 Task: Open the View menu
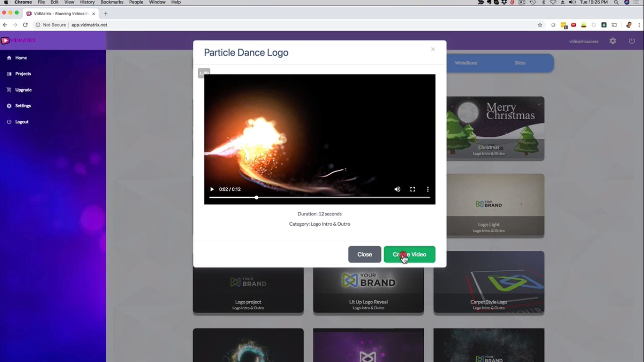click(x=69, y=2)
